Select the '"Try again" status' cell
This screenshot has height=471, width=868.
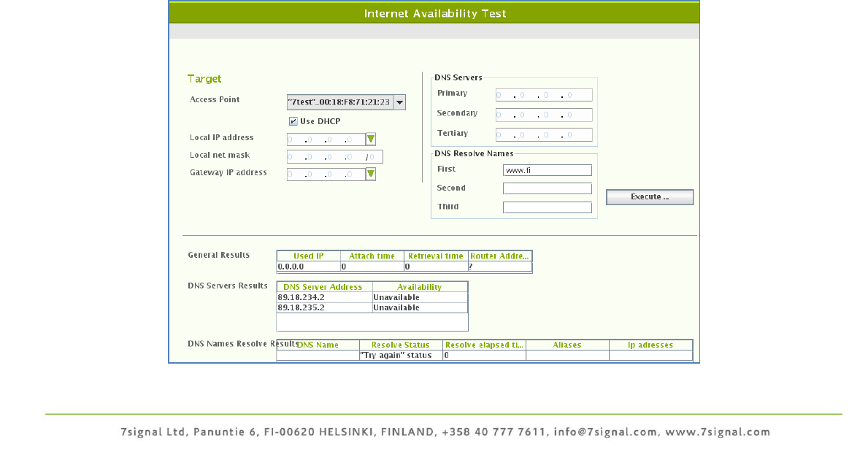401,356
